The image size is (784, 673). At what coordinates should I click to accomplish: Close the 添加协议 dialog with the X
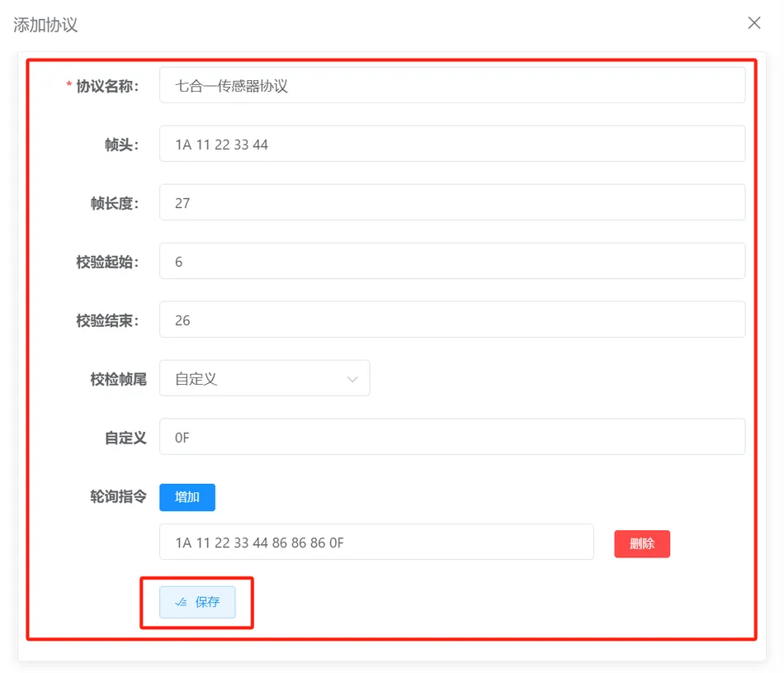click(753, 22)
